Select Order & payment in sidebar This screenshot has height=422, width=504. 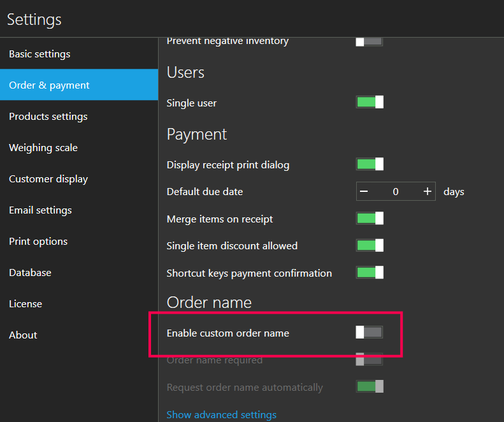pyautogui.click(x=49, y=85)
